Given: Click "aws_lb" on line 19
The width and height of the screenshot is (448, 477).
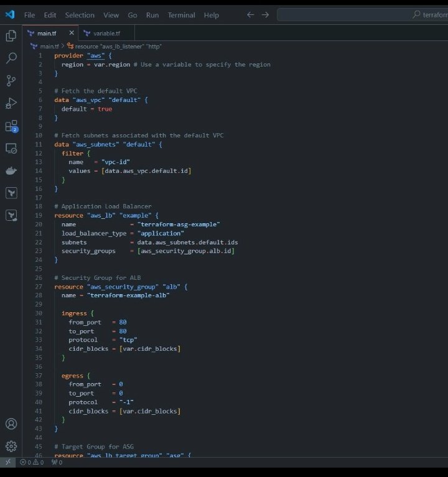Looking at the screenshot, I should coord(101,215).
